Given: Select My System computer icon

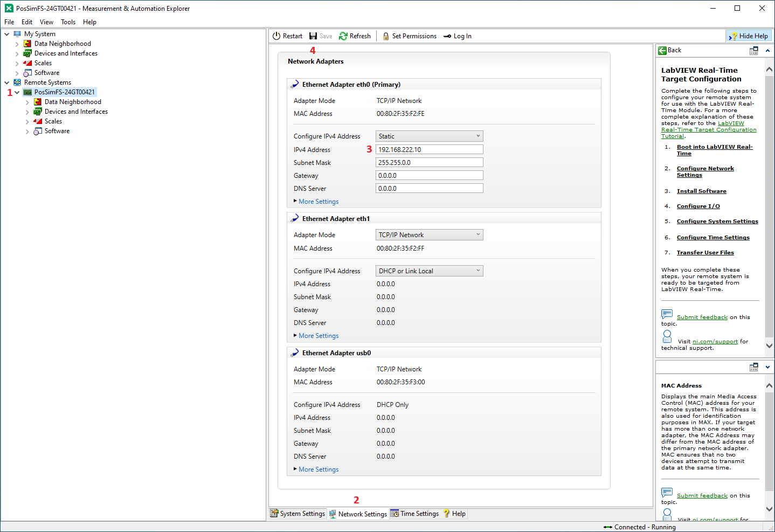Looking at the screenshot, I should [x=17, y=34].
